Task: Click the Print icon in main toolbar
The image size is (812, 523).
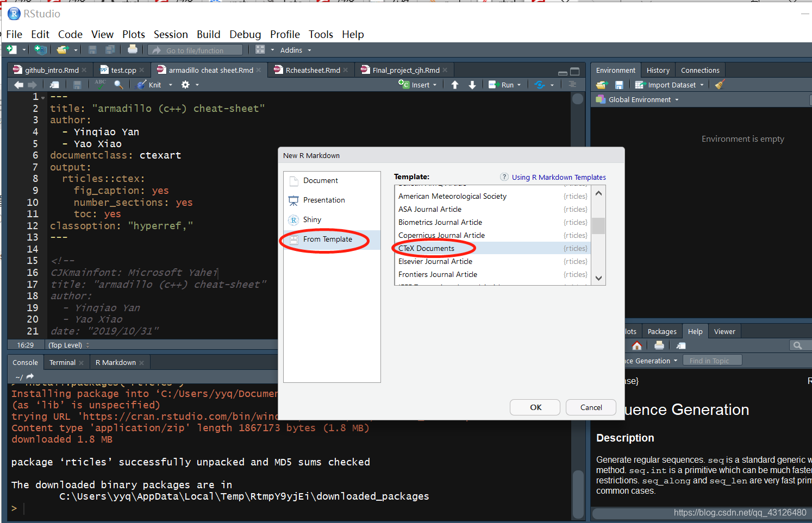Action: (133, 49)
